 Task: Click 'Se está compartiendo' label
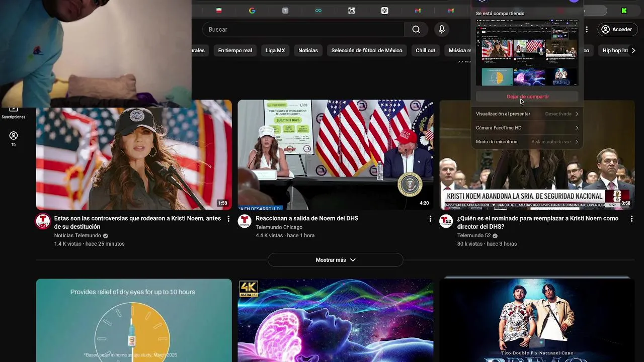click(500, 14)
